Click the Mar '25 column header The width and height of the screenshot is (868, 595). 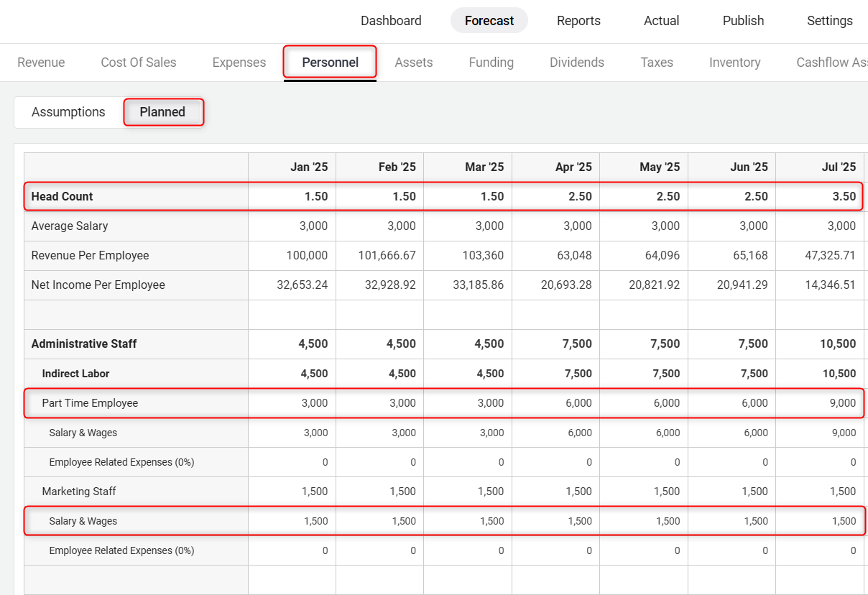click(485, 167)
